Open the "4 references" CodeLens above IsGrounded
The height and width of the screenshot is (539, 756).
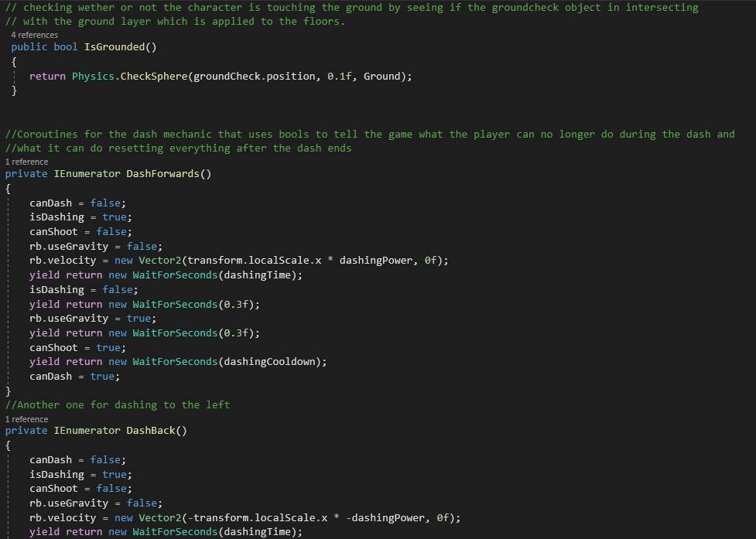coord(35,35)
